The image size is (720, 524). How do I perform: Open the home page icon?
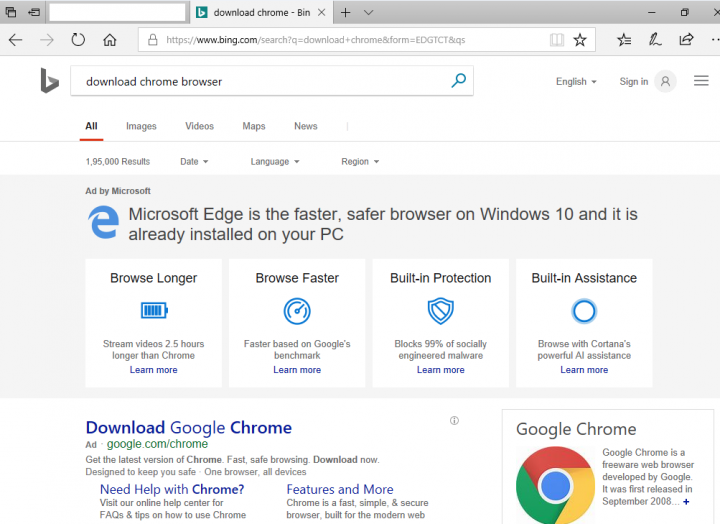click(109, 40)
